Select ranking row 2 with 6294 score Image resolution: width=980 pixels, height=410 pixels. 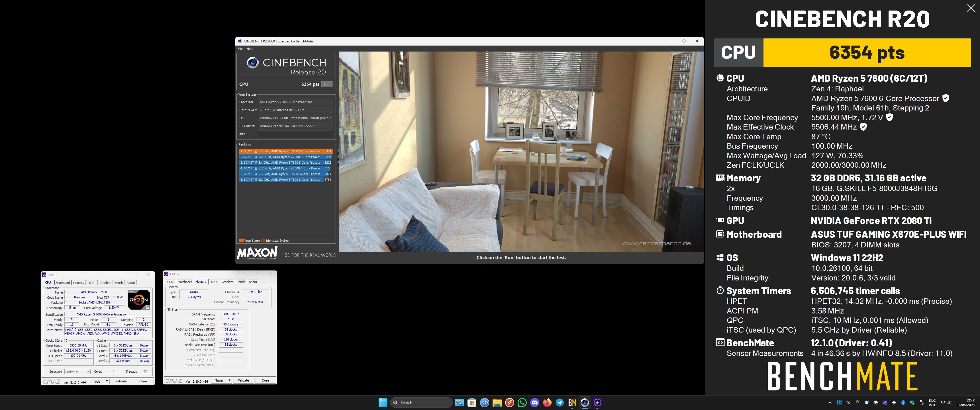tap(286, 157)
